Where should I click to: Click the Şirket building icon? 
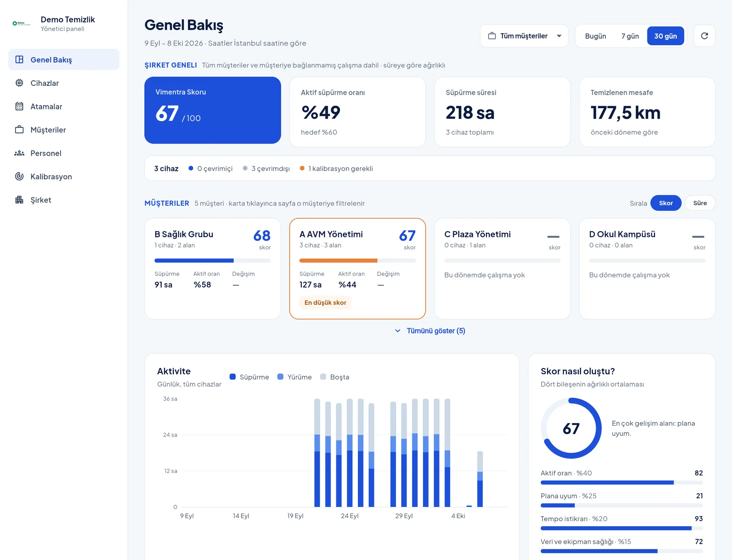[19, 200]
